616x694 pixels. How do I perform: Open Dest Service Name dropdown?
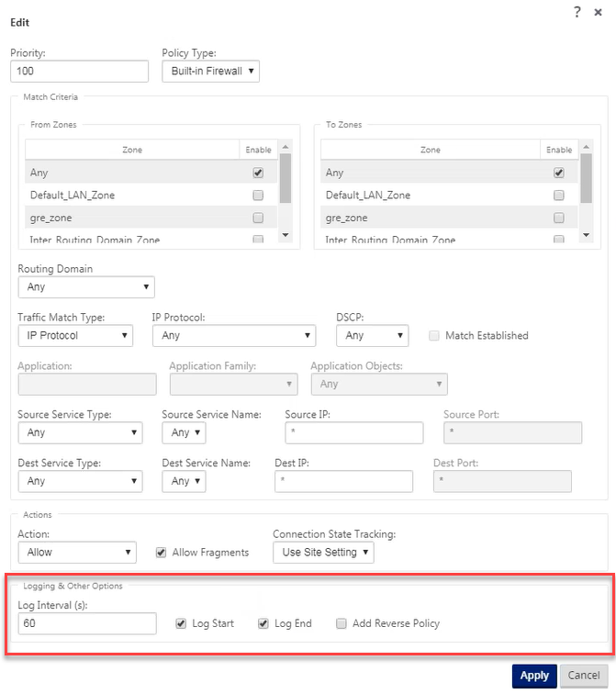(185, 482)
